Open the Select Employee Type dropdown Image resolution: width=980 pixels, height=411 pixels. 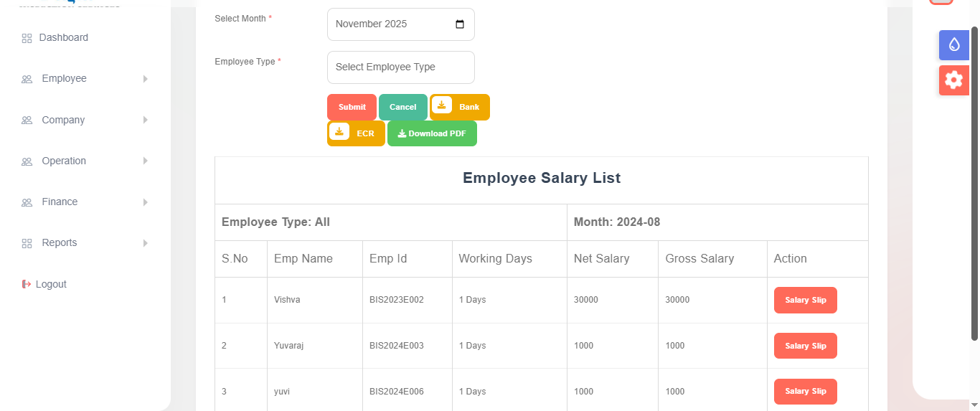click(400, 67)
